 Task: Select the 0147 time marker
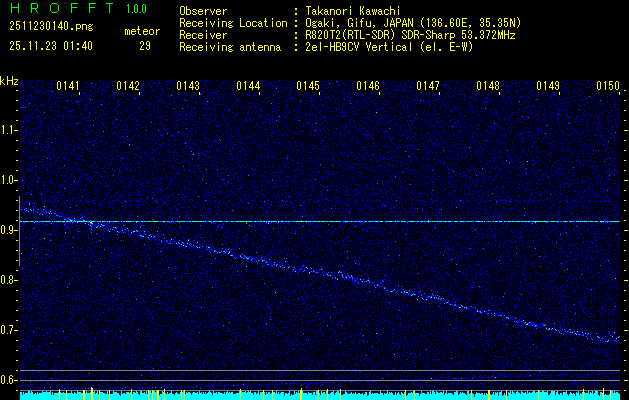(428, 87)
